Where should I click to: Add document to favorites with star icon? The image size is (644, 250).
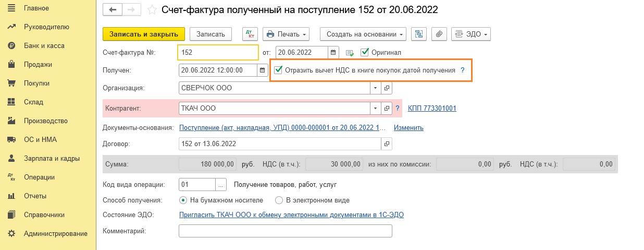point(152,10)
